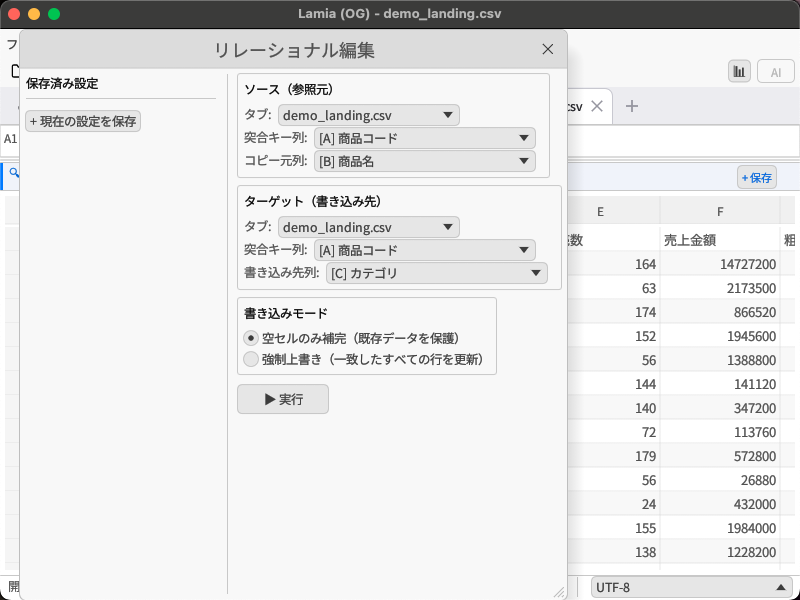Click quantity cell 179
Image resolution: width=800 pixels, height=600 pixels.
coord(613,456)
